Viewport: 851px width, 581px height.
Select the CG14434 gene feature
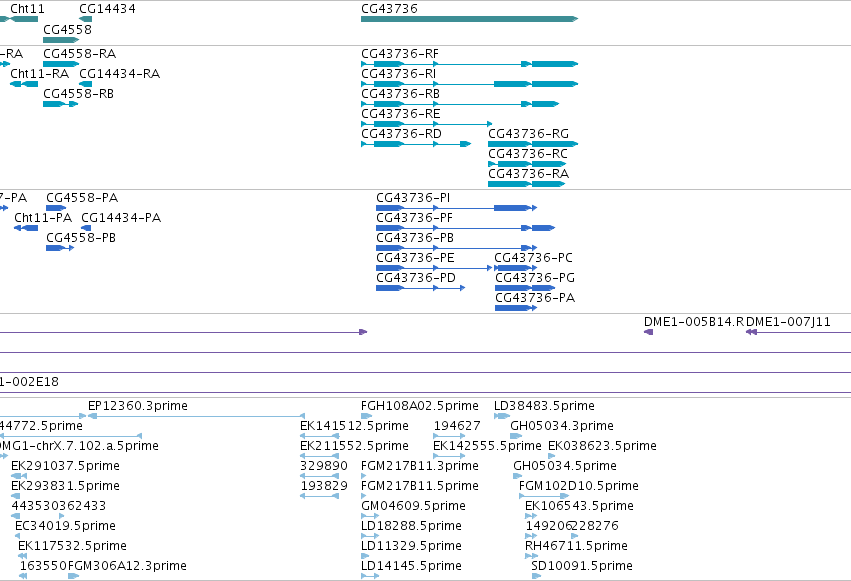[x=86, y=19]
